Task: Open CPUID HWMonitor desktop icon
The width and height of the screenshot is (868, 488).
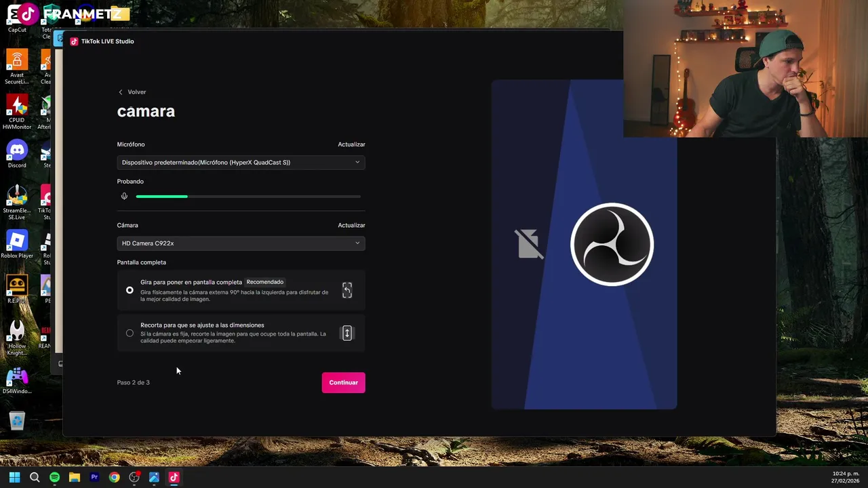Action: tap(17, 112)
